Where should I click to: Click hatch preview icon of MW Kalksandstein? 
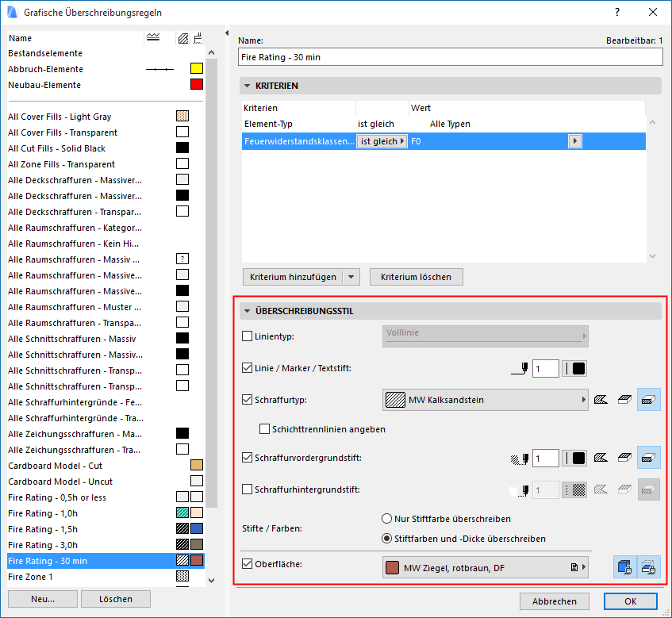click(395, 400)
